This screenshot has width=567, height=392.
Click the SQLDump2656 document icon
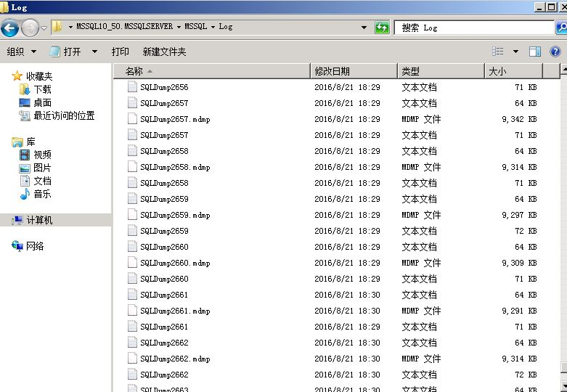(132, 86)
